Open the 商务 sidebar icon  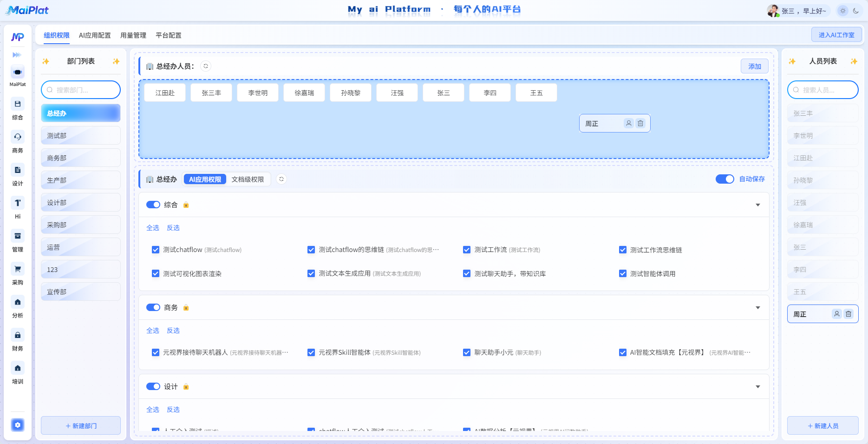pos(18,137)
